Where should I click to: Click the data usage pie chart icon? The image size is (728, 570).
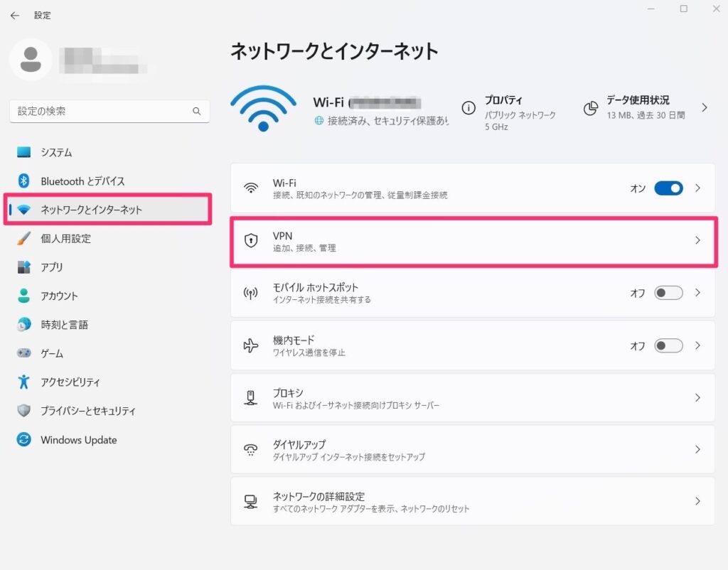pos(590,108)
